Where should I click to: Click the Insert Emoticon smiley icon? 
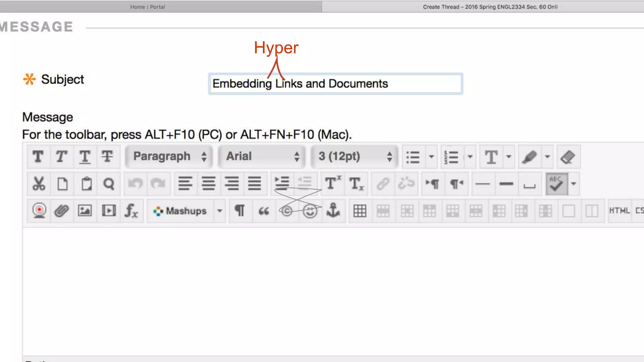(x=310, y=211)
